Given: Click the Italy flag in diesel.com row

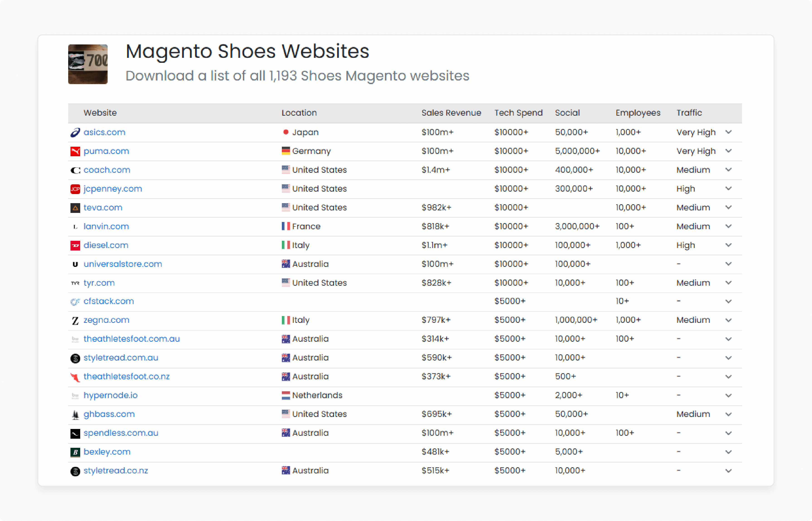Looking at the screenshot, I should click(x=286, y=245).
